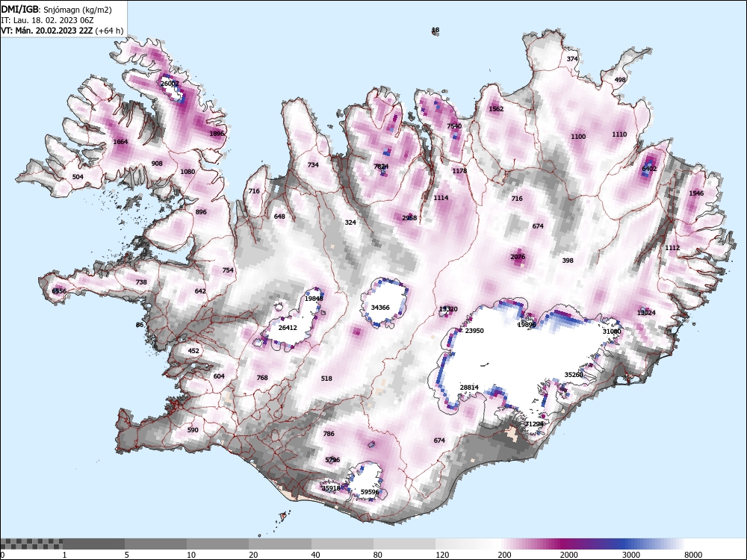Click the glacier value 28814
This screenshot has height=560, width=747.
point(469,388)
